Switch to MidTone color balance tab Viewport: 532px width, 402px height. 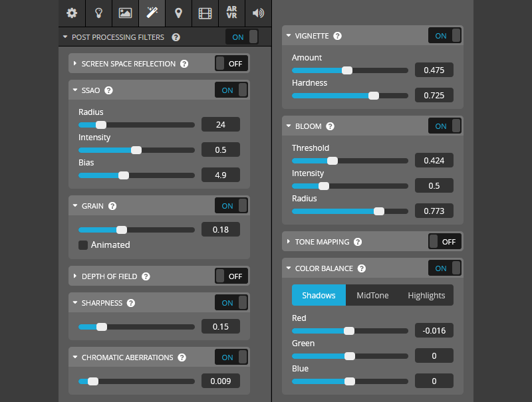372,295
